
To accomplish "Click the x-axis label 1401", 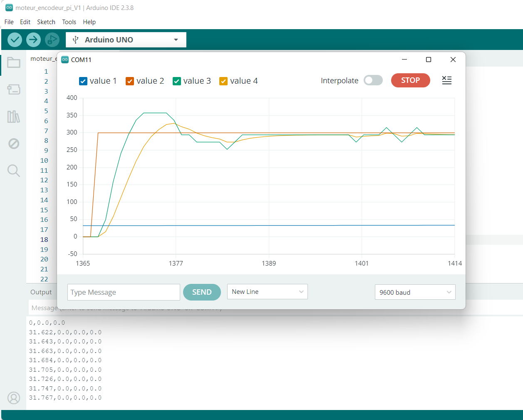I will [x=362, y=263].
